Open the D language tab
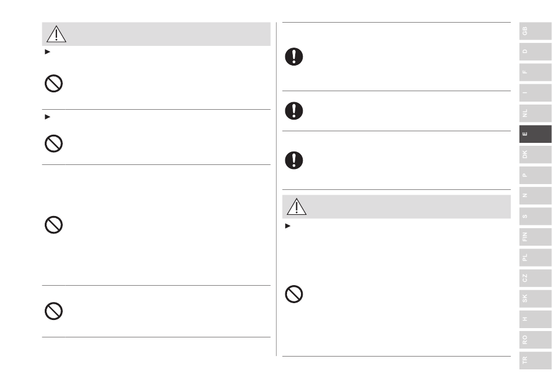This screenshot has width=552, height=392. 535,51
